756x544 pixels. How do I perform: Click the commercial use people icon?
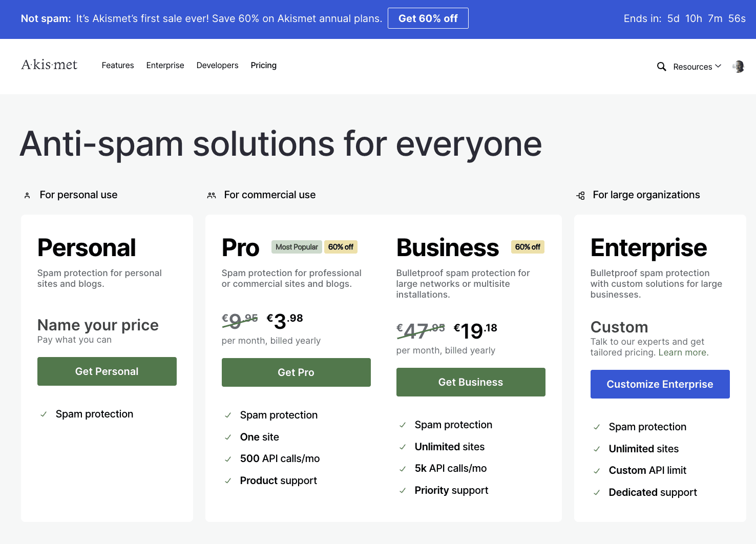click(x=212, y=195)
